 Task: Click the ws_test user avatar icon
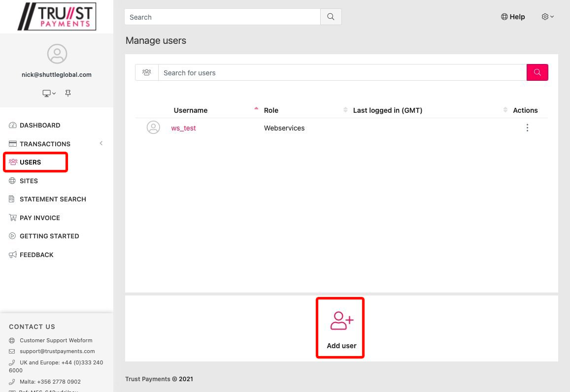coord(153,128)
